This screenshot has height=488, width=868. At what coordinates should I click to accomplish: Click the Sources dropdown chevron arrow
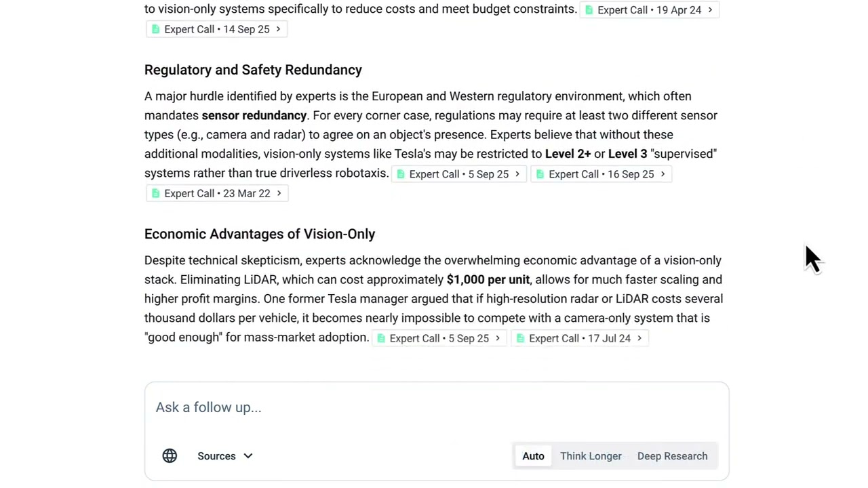(x=248, y=456)
